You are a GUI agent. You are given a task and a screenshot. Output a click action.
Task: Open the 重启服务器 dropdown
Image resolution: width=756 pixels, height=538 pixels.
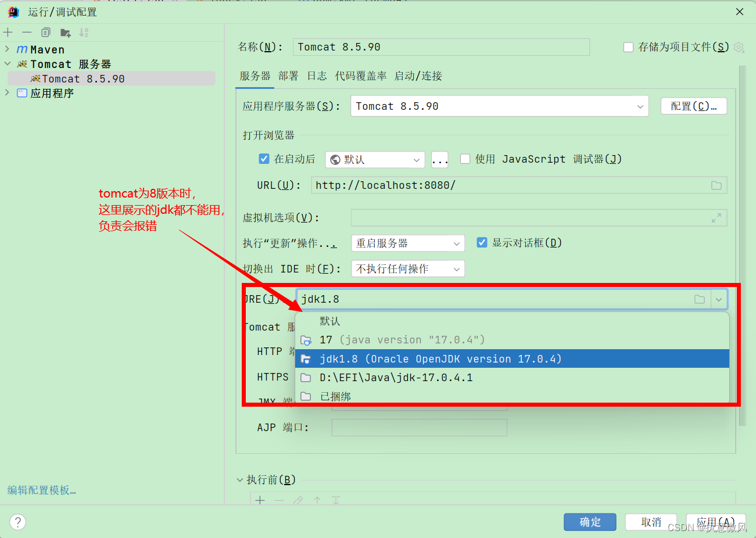(x=407, y=242)
